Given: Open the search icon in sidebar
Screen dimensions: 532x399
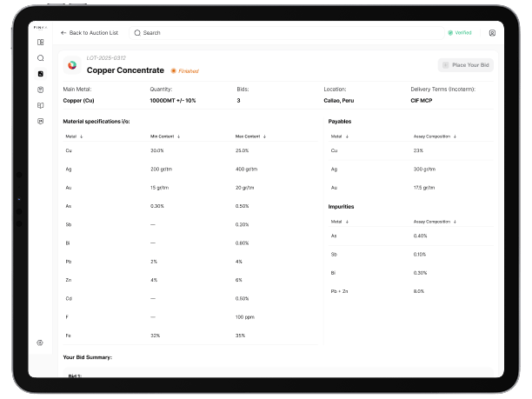Looking at the screenshot, I should (x=40, y=58).
